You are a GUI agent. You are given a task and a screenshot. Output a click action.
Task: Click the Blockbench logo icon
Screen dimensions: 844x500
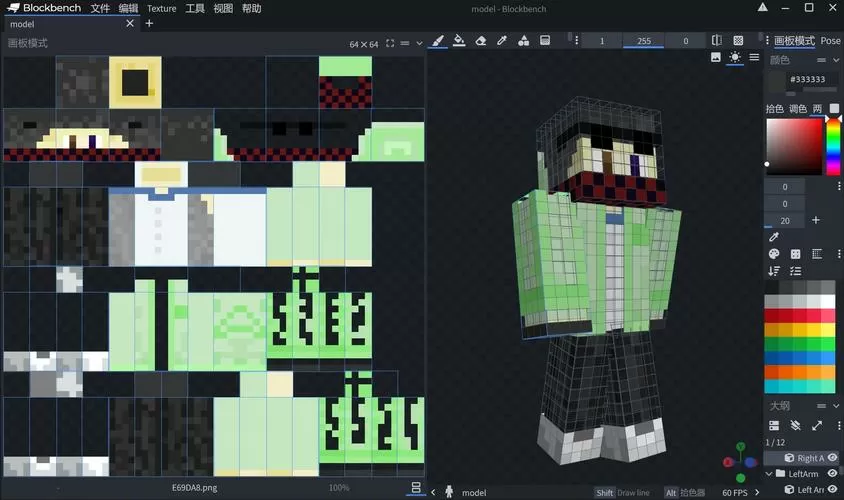tap(13, 8)
